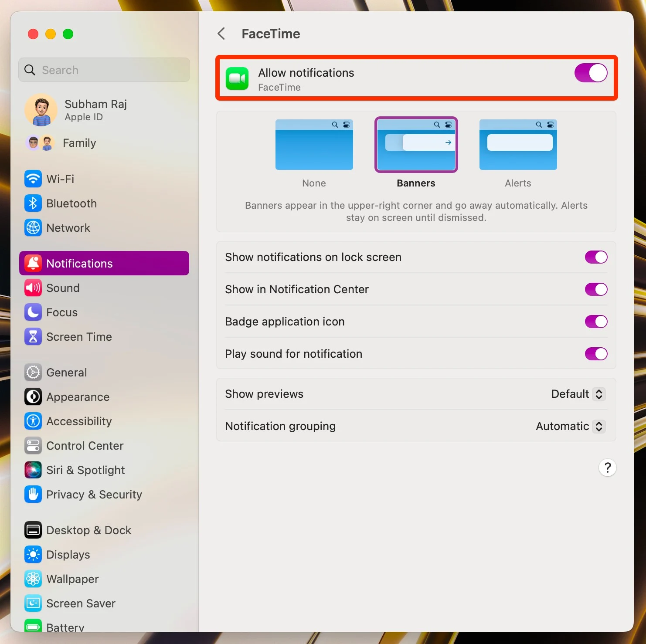This screenshot has height=644, width=646.
Task: Open Focus settings pane
Action: [x=104, y=312]
